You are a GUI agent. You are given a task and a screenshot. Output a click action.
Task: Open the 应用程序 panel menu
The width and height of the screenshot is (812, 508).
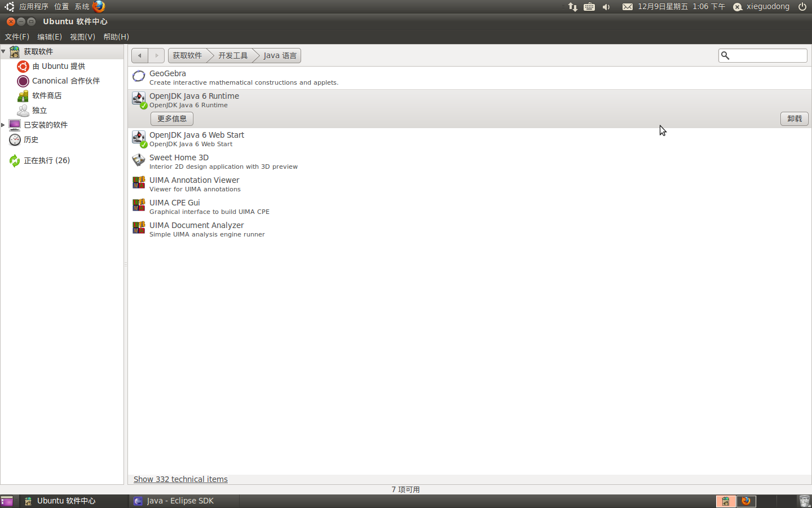tap(34, 7)
